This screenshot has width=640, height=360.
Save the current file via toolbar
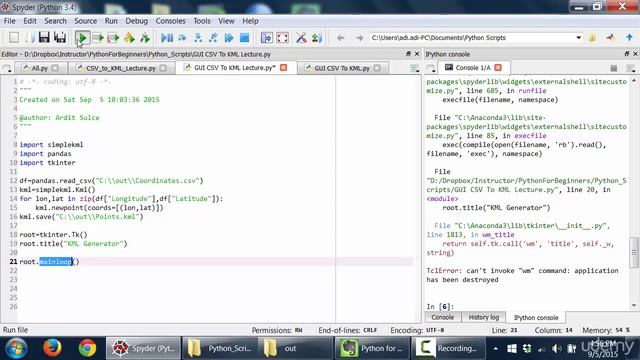(44, 38)
